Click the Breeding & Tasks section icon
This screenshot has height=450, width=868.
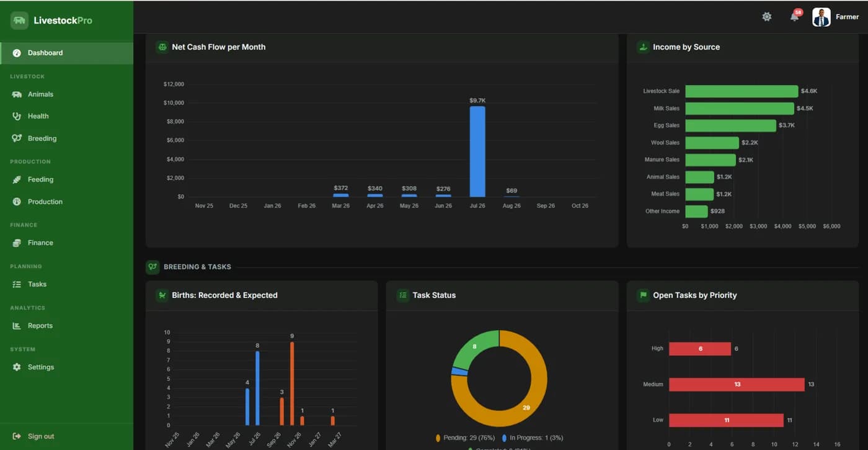[153, 267]
